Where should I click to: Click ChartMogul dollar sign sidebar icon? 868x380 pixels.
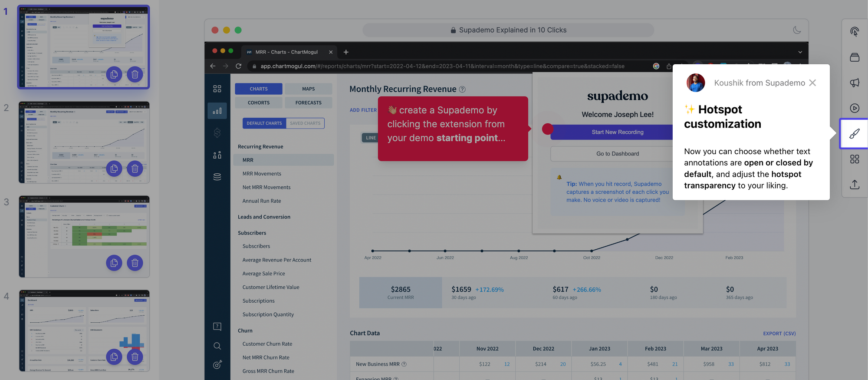coord(217,133)
